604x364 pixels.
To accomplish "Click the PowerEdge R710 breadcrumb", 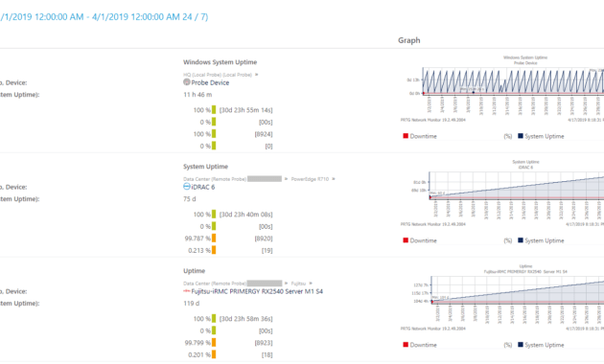I will (310, 179).
